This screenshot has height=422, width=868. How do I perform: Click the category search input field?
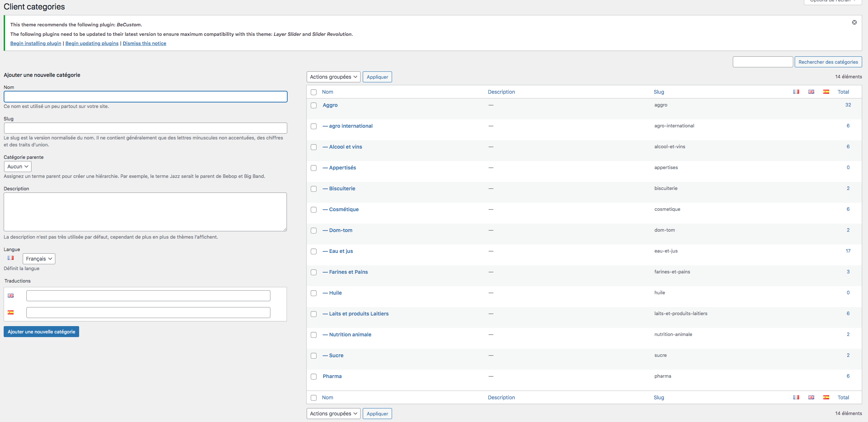[763, 62]
